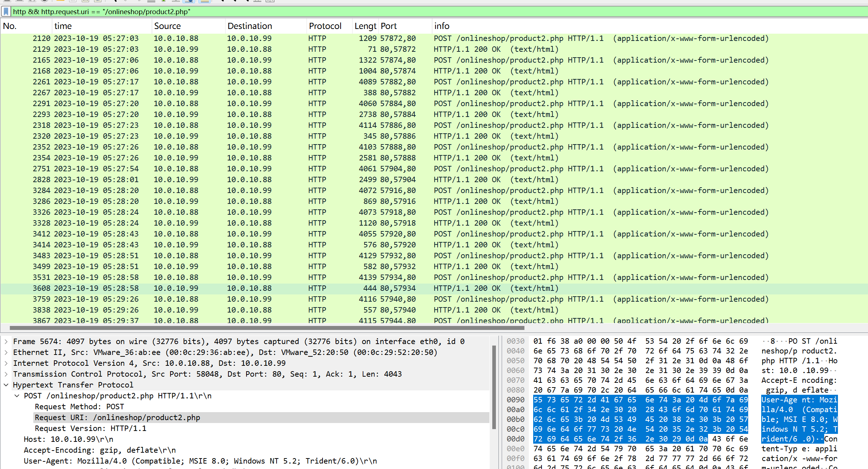Image resolution: width=868 pixels, height=469 pixels.
Task: Select packet number 2129
Action: click(x=434, y=49)
